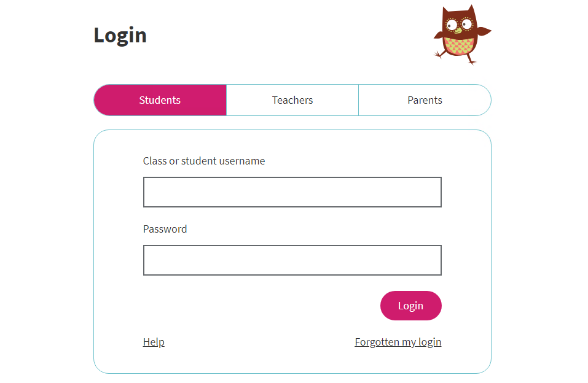588x383 pixels.
Task: Click the Class or student username label
Action: [x=204, y=161]
